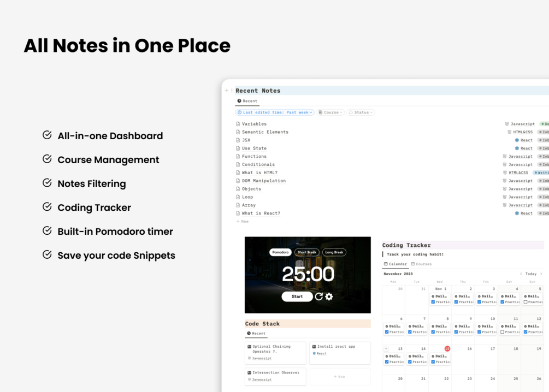This screenshot has height=392, width=549.
Task: Check the unchecked Practice box on Nov 5
Action: tap(526, 302)
